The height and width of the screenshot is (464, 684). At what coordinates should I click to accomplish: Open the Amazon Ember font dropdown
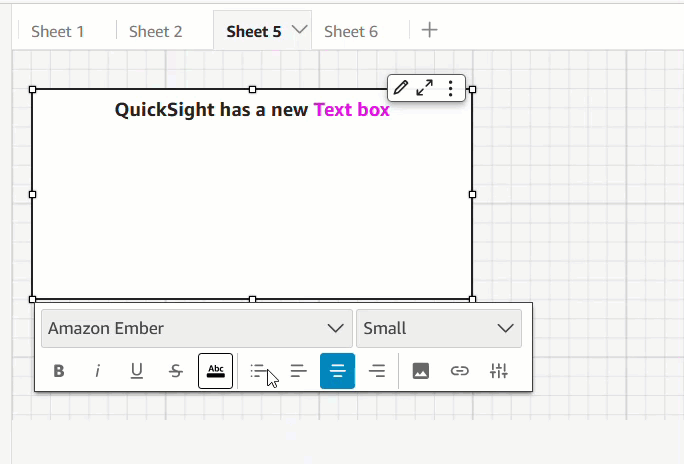(197, 328)
